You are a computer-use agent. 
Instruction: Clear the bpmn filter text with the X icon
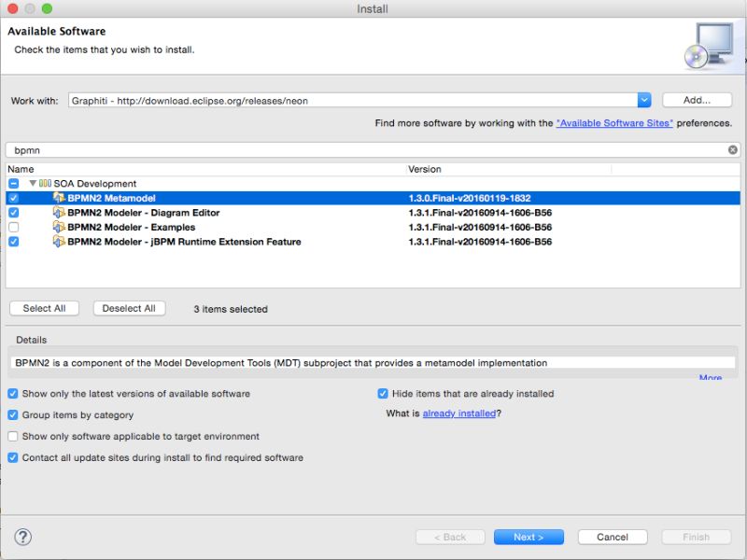[733, 150]
